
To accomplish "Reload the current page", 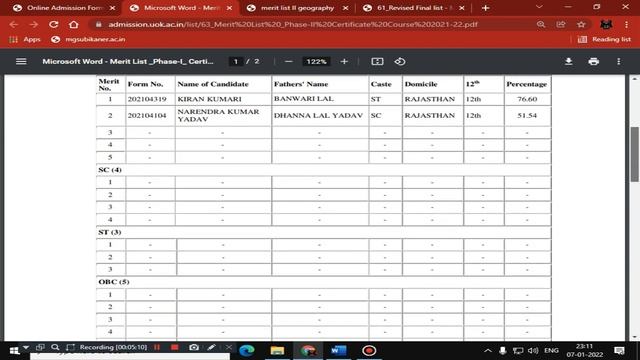I will 53,24.
